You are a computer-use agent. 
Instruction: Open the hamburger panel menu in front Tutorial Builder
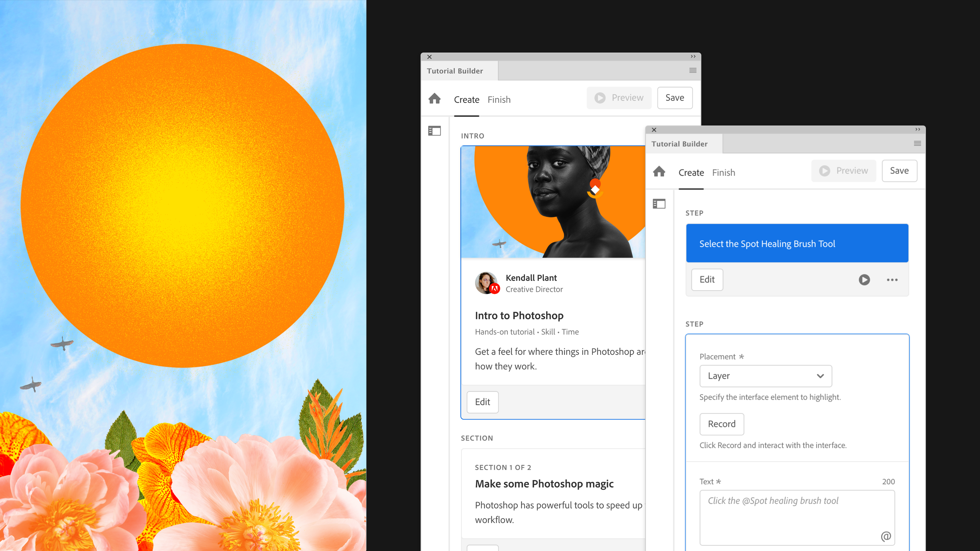[x=917, y=144]
